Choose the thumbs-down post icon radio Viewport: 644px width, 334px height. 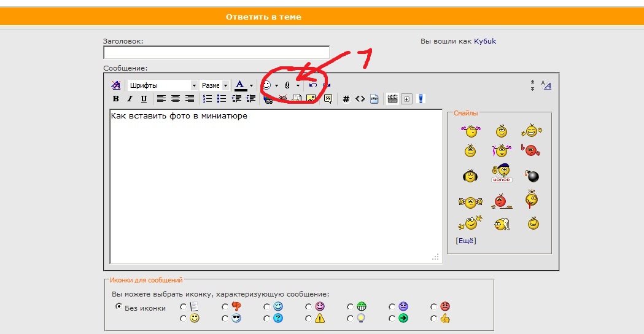225,306
